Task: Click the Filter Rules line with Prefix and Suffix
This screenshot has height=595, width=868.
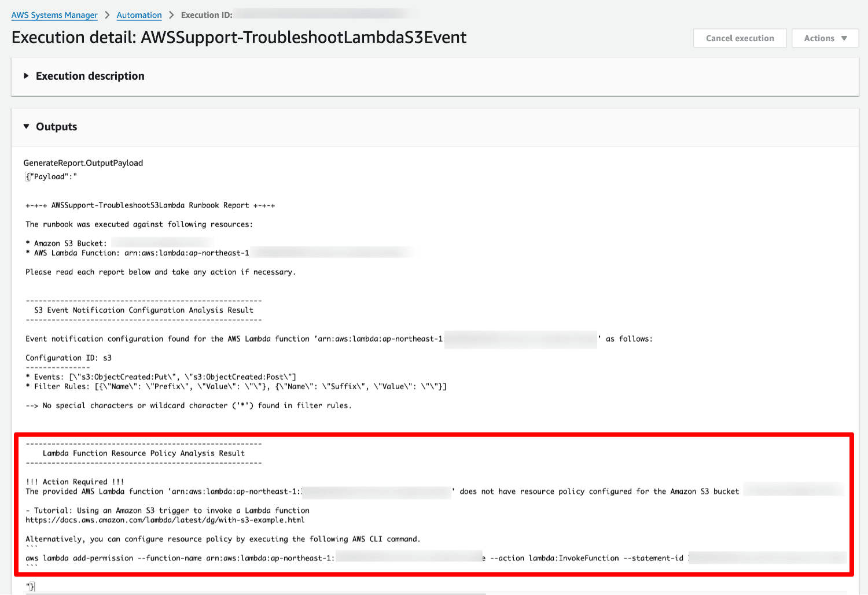Action: (236, 386)
